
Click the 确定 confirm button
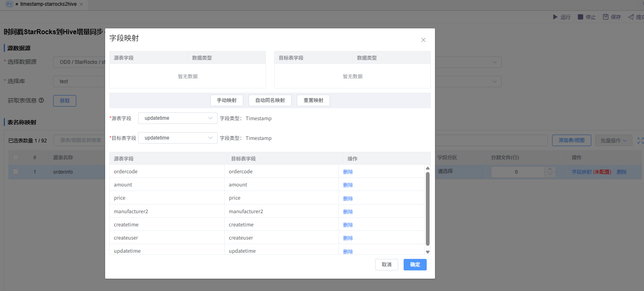(x=415, y=265)
